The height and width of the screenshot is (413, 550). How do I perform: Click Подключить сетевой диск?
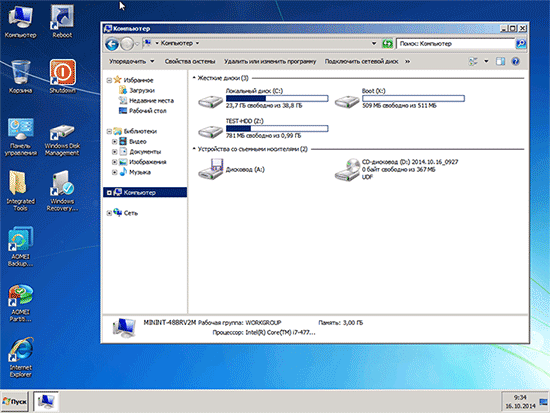coord(361,61)
